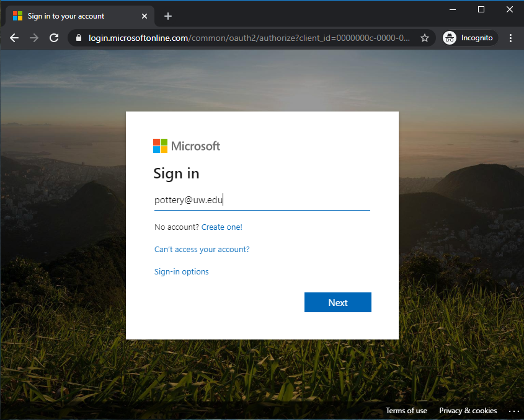
Task: Click the browser forward arrow
Action: (34, 38)
